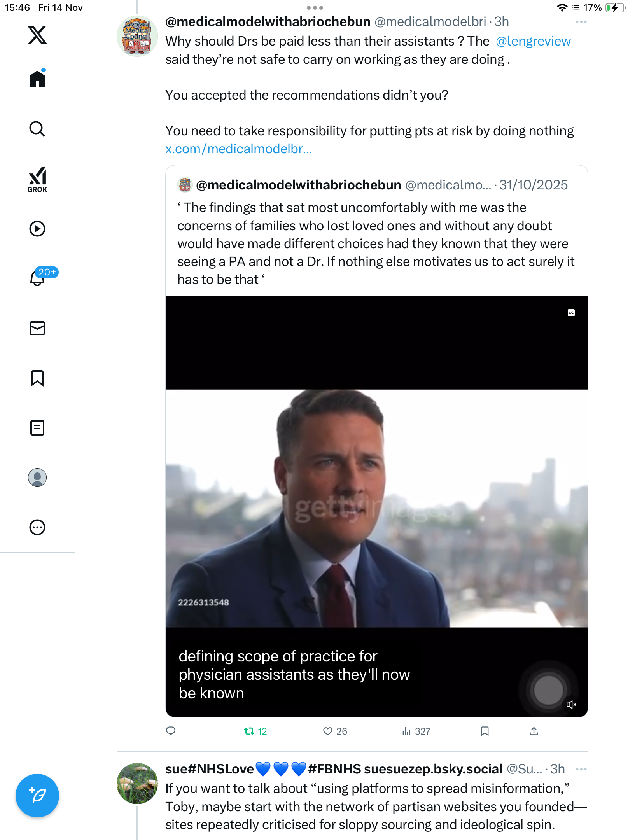Image resolution: width=630 pixels, height=840 pixels.
Task: Open the Notifications bell with 20+ badge
Action: tap(37, 278)
